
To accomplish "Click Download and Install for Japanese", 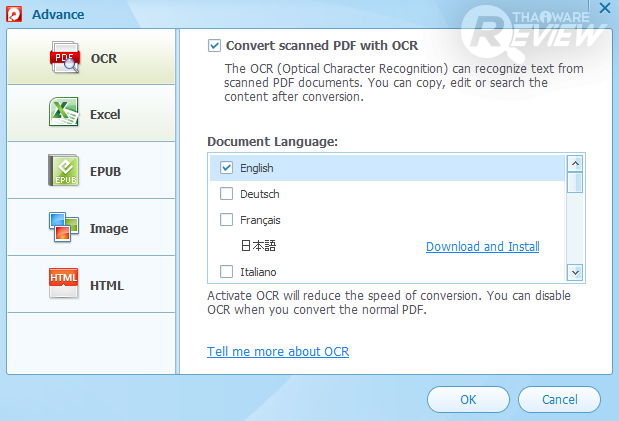I will [x=482, y=246].
